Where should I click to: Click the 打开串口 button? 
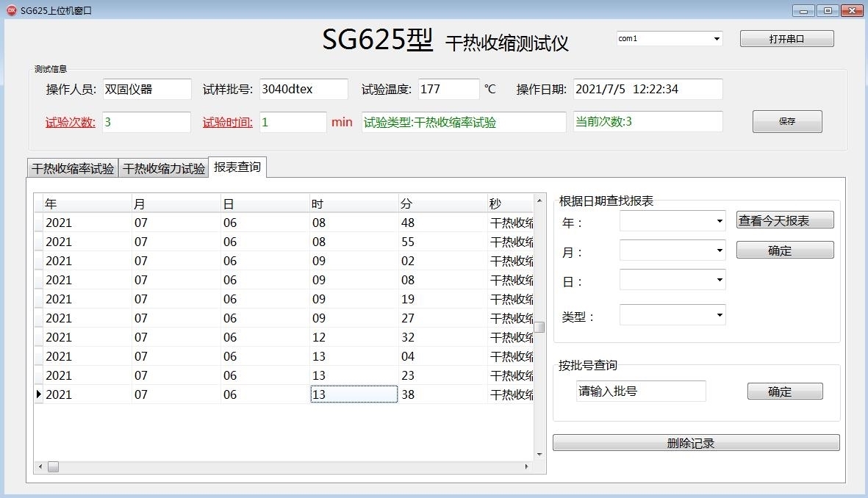click(786, 39)
